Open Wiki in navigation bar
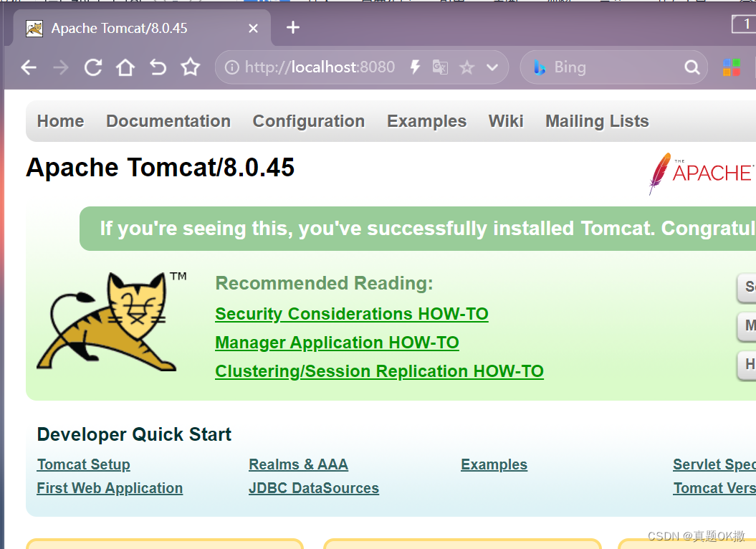This screenshot has height=549, width=756. pyautogui.click(x=506, y=121)
